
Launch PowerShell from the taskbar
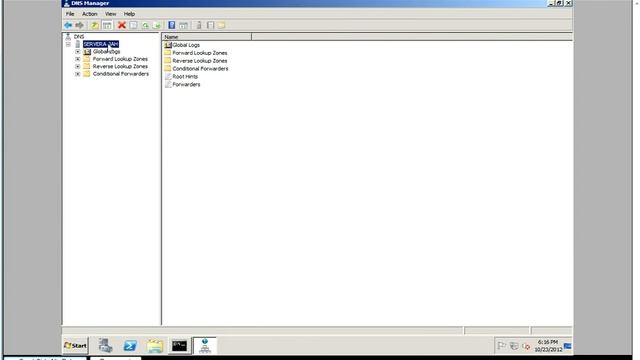[x=130, y=346]
